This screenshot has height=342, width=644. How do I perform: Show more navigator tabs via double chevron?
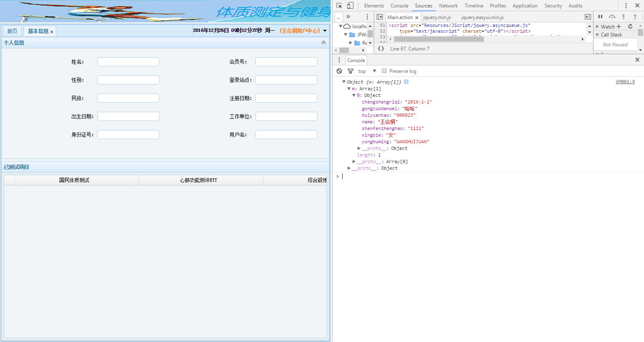(348, 17)
